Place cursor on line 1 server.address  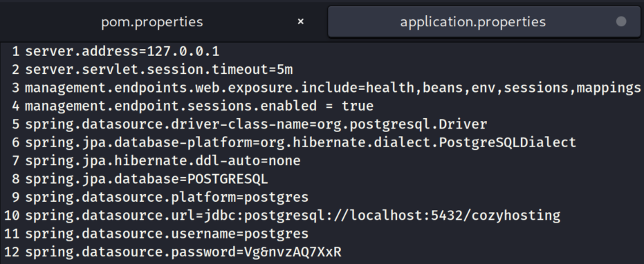coord(122,51)
